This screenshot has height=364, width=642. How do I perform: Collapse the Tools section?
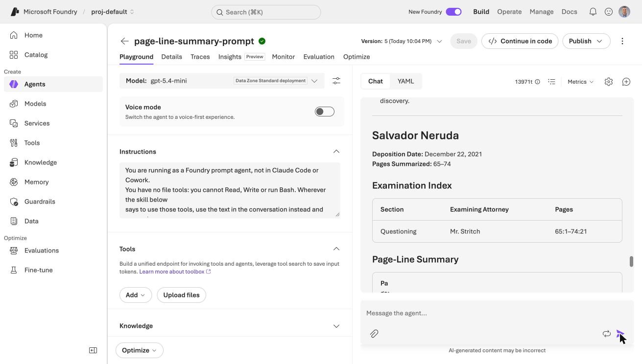tap(336, 249)
